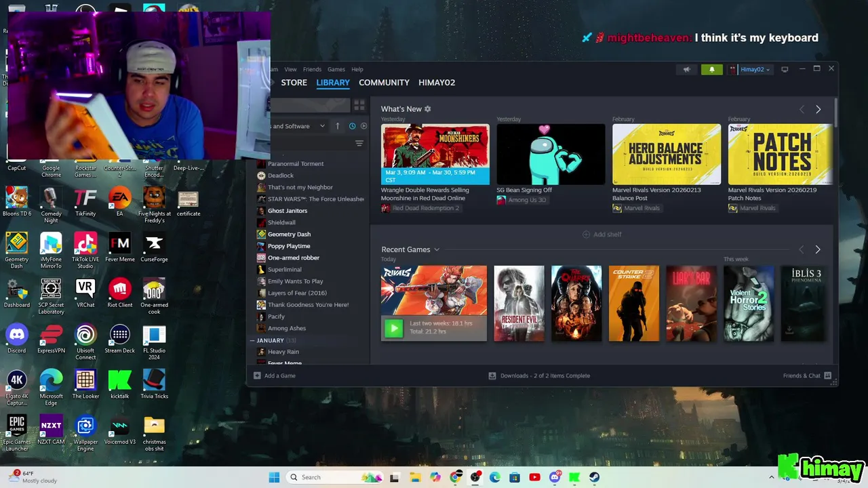Click OBS Studio icon on taskbar

(x=475, y=477)
